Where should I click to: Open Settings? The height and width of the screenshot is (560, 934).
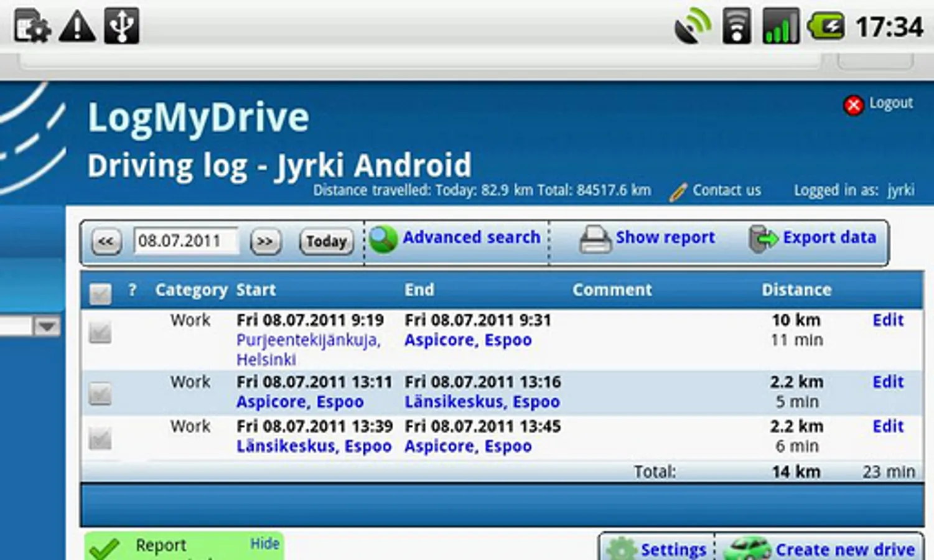(673, 549)
